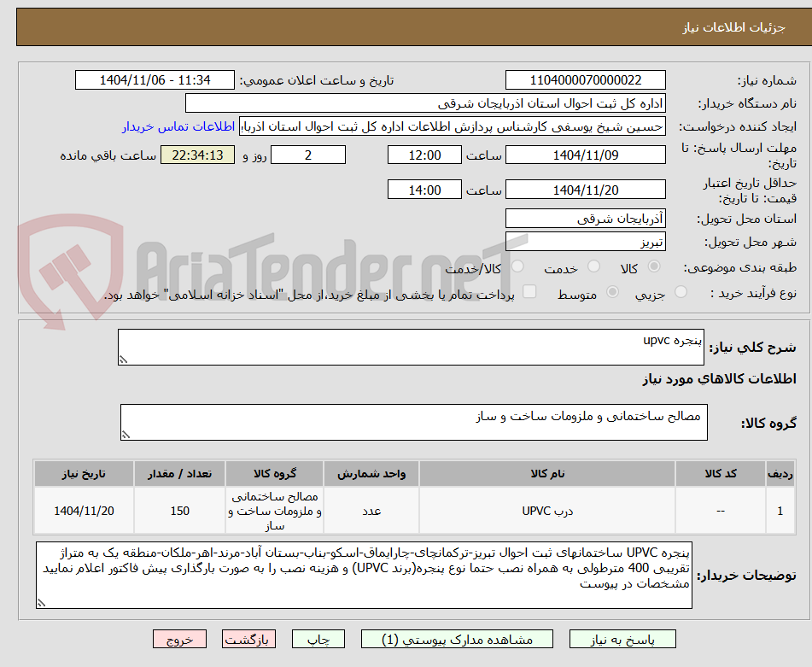Click resize handle of شرح کلی نیاز box

(x=123, y=360)
